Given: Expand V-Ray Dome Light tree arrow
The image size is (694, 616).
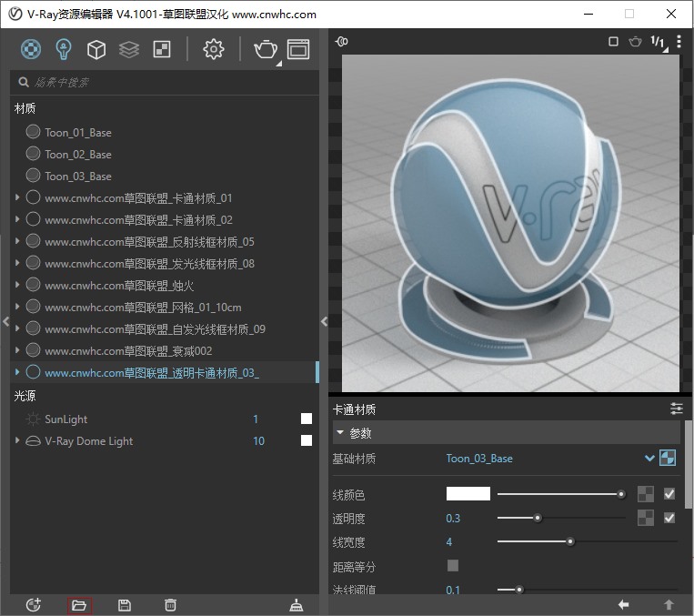Looking at the screenshot, I should tap(17, 440).
